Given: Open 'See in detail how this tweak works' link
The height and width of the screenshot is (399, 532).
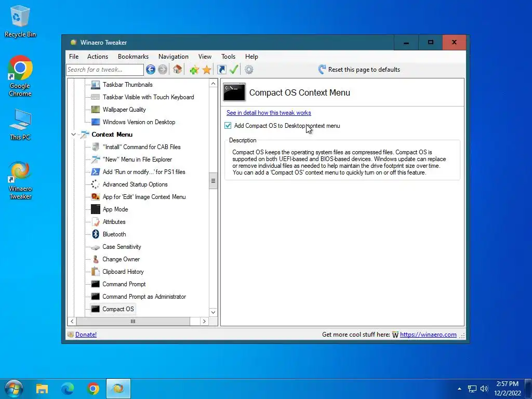Looking at the screenshot, I should tap(269, 113).
